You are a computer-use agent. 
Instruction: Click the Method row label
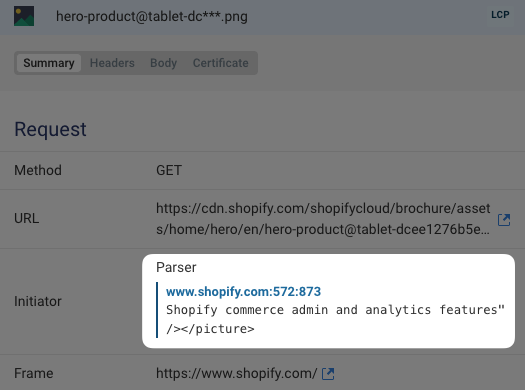point(38,170)
